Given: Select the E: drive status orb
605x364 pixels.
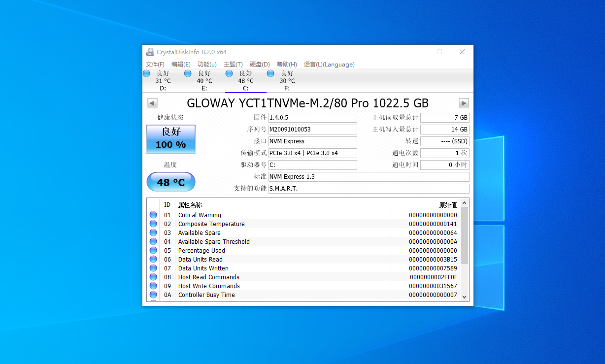Looking at the screenshot, I should [x=188, y=73].
